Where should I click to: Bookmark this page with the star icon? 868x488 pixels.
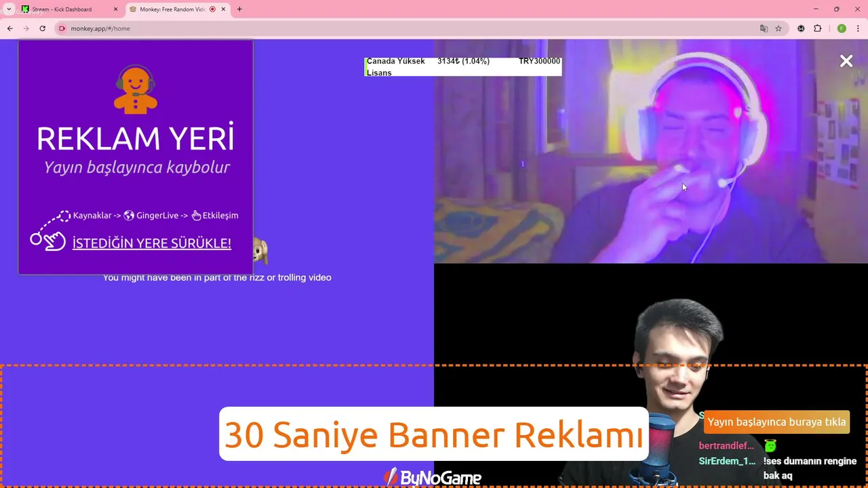pyautogui.click(x=778, y=28)
